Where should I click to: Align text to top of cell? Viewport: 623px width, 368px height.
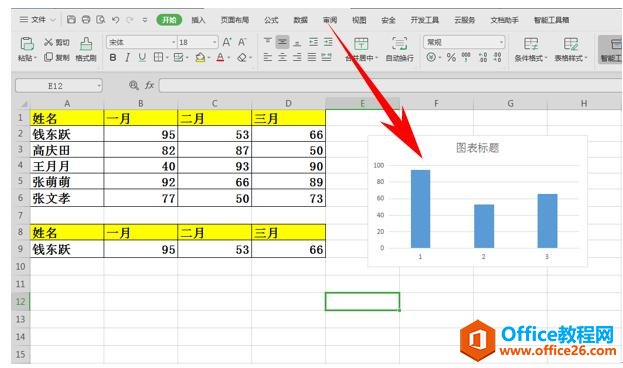pyautogui.click(x=268, y=41)
